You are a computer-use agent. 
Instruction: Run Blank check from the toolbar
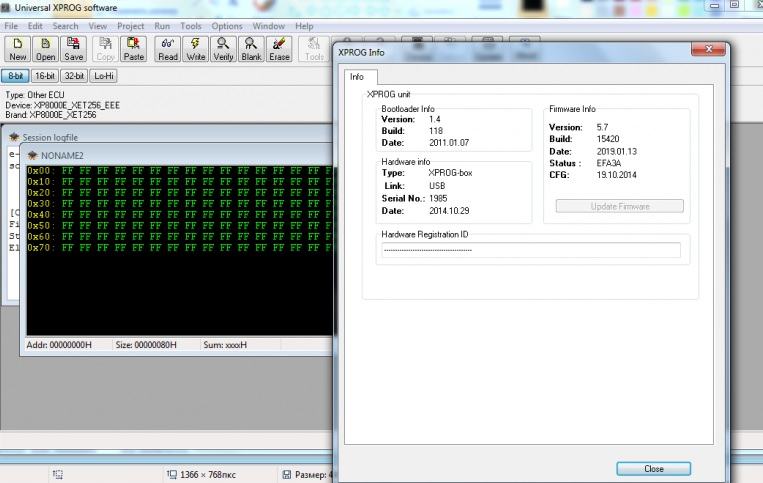pos(251,49)
